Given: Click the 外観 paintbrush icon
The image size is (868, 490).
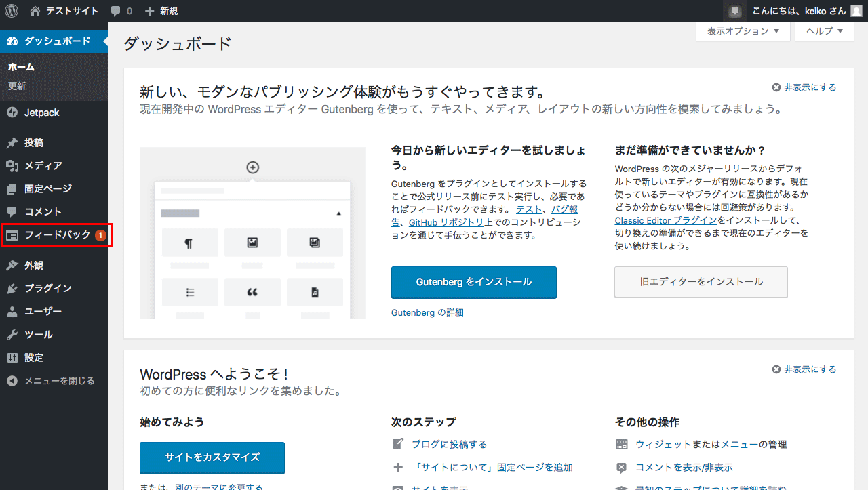Looking at the screenshot, I should (x=12, y=266).
